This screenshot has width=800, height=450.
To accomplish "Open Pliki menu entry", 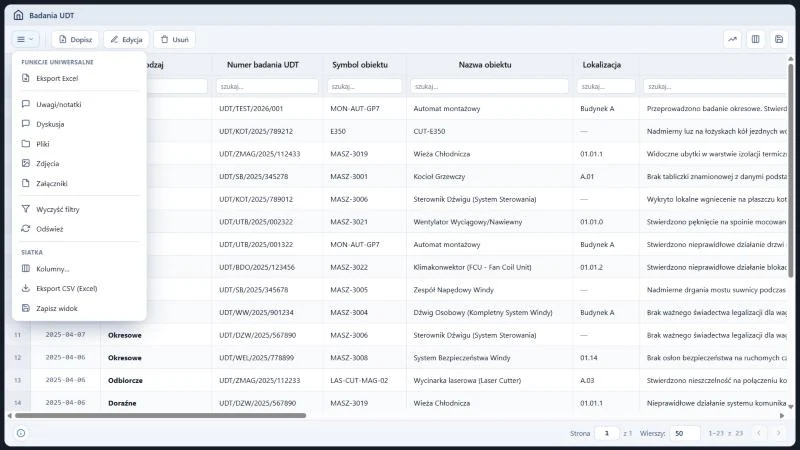I will tap(79, 144).
